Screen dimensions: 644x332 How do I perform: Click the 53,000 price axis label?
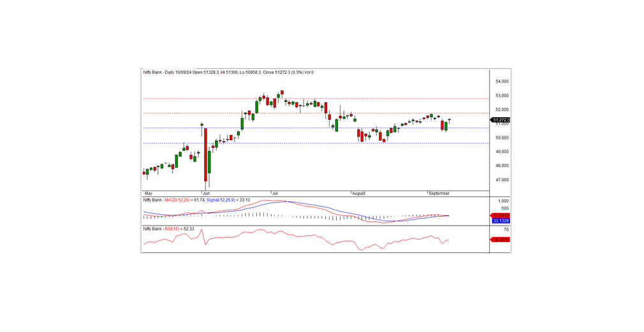point(502,96)
